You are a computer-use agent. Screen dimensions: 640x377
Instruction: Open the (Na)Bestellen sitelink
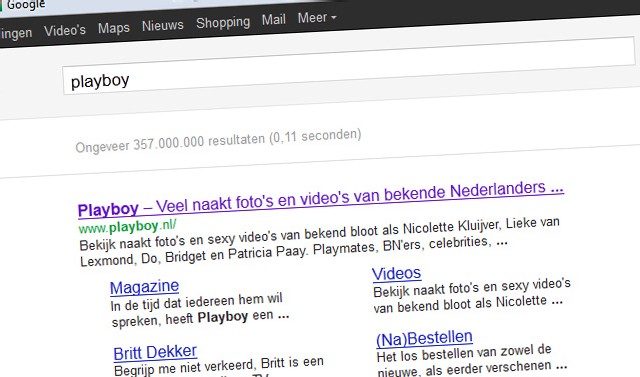pyautogui.click(x=424, y=339)
